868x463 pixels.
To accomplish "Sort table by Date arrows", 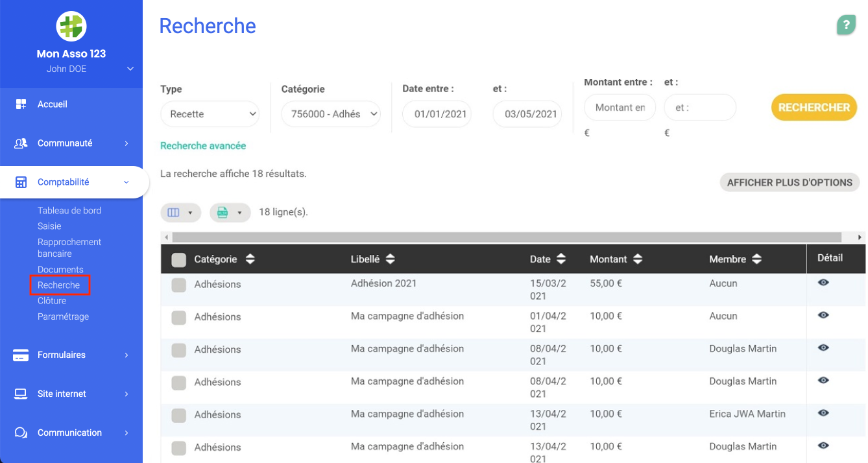I will (561, 259).
